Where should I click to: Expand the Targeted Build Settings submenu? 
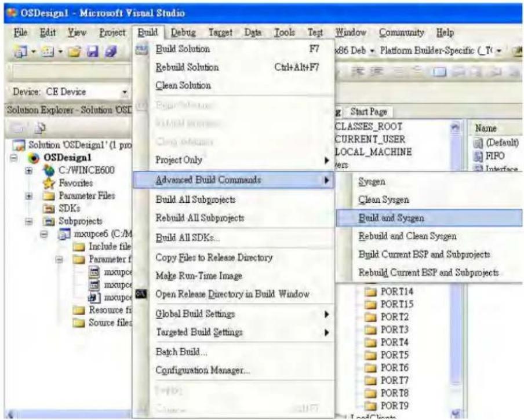click(234, 332)
